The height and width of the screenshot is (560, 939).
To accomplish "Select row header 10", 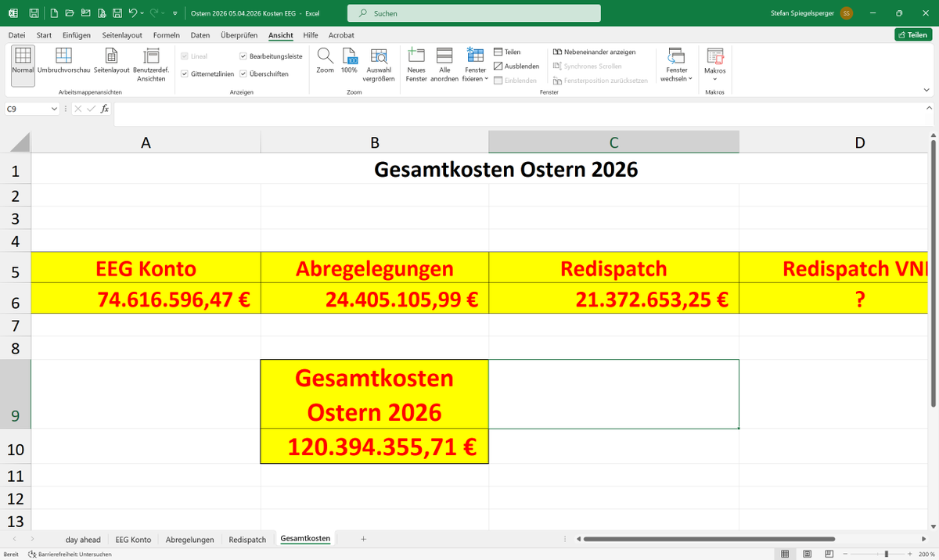I will [x=16, y=450].
